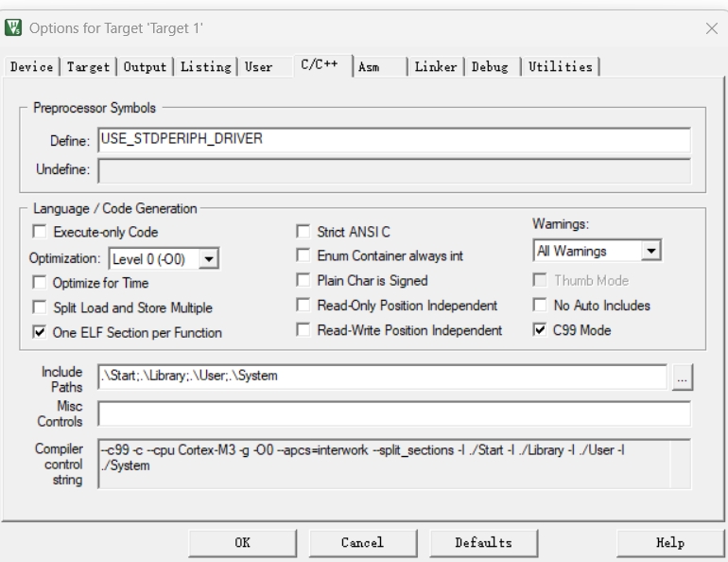Close the Options for Target dialog
This screenshot has width=728, height=562.
pos(711,28)
